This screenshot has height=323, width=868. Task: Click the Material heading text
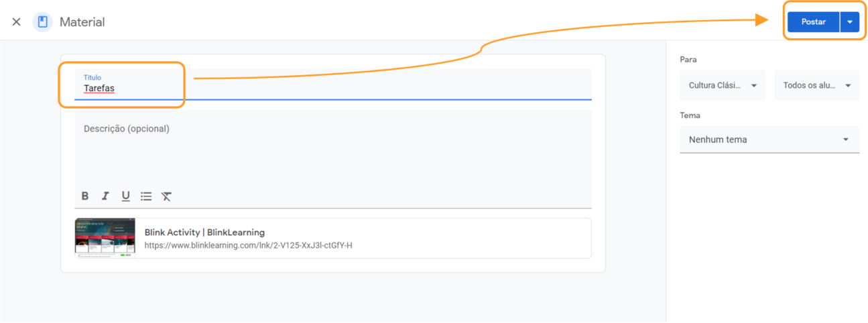click(x=82, y=22)
